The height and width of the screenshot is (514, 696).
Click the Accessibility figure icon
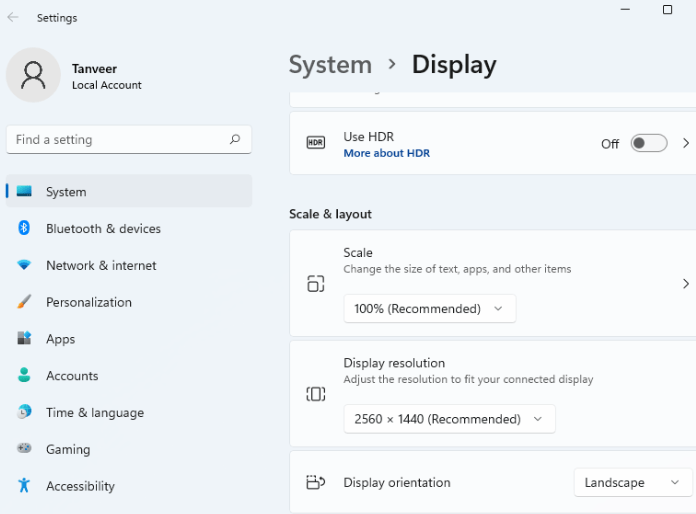coord(24,486)
